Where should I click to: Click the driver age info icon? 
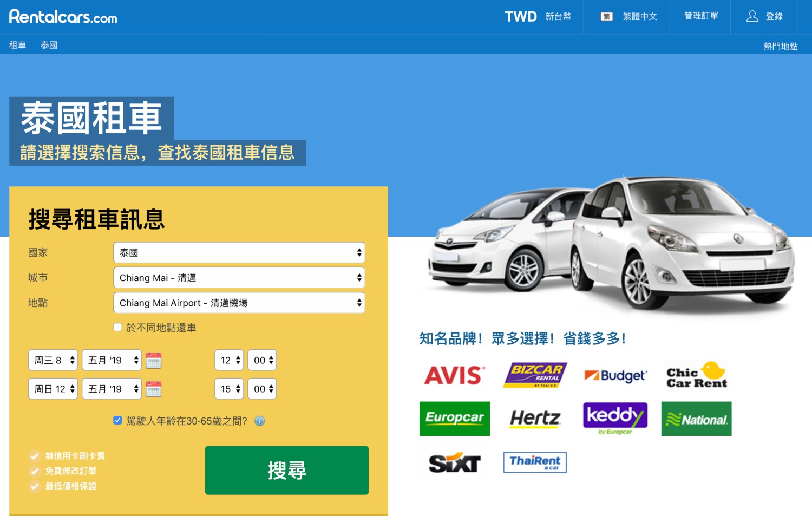260,421
